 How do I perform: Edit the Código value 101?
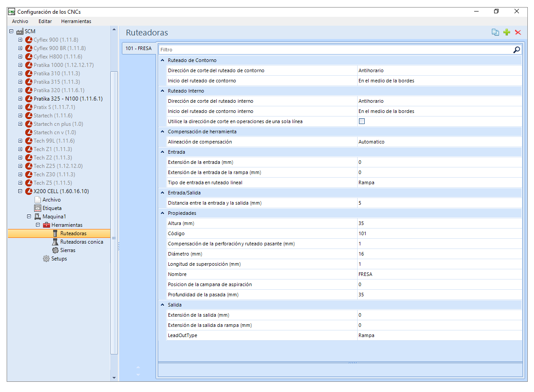pyautogui.click(x=440, y=233)
